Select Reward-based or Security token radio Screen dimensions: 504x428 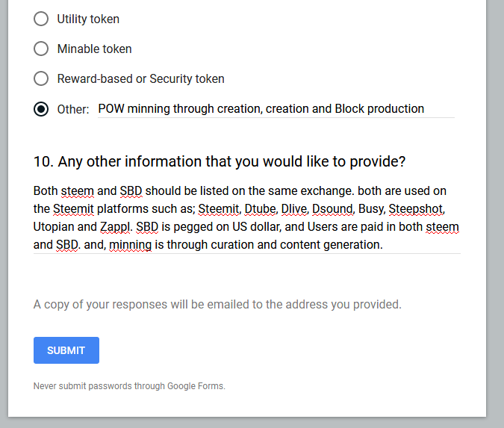click(x=41, y=78)
